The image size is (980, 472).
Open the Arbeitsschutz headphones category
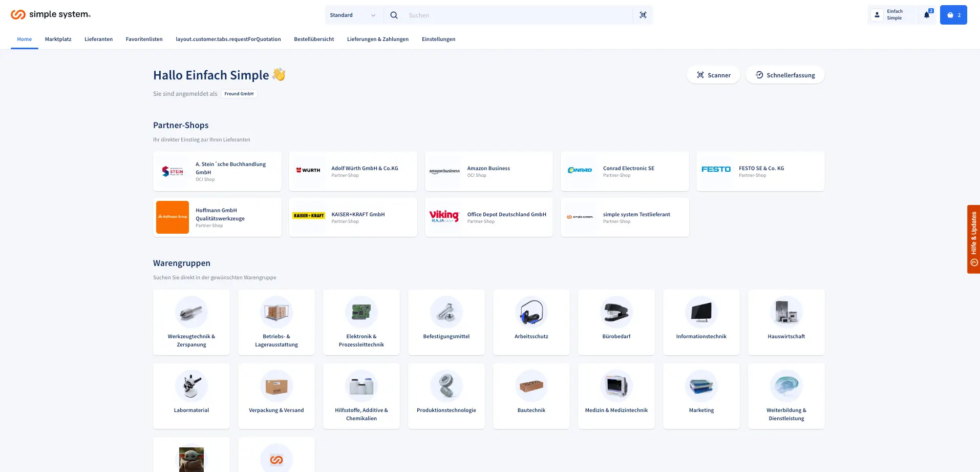tap(531, 322)
